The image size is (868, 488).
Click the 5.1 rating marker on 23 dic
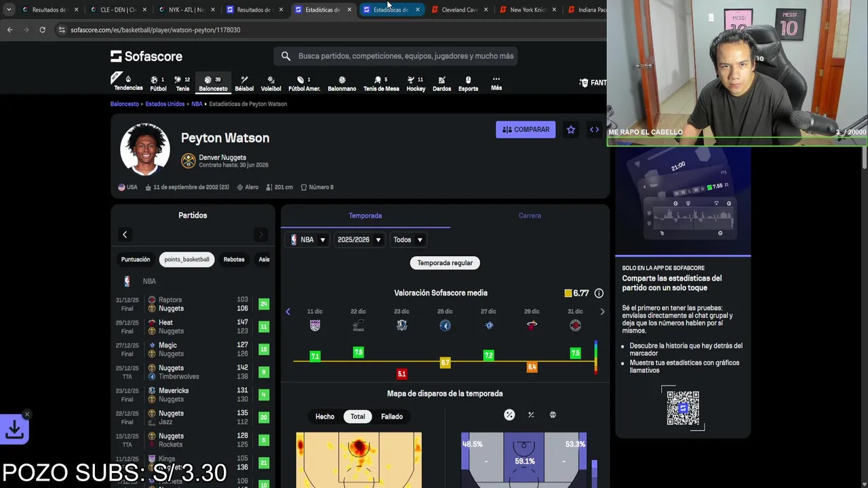point(401,373)
